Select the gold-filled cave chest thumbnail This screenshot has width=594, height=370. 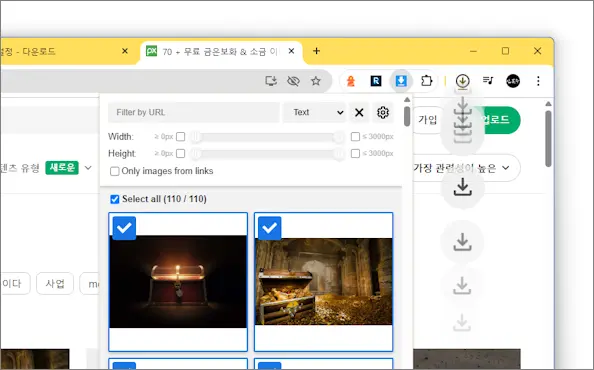click(x=324, y=281)
